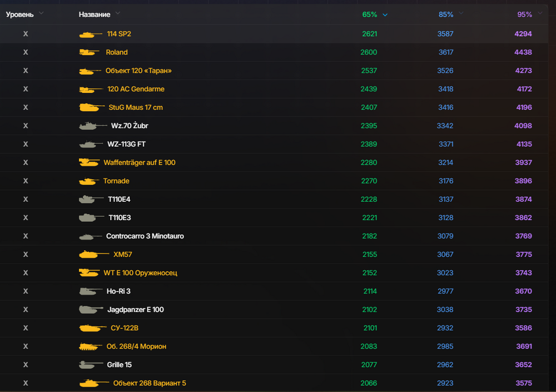
Task: Click the 114 SP2 tank icon
Action: 91,34
